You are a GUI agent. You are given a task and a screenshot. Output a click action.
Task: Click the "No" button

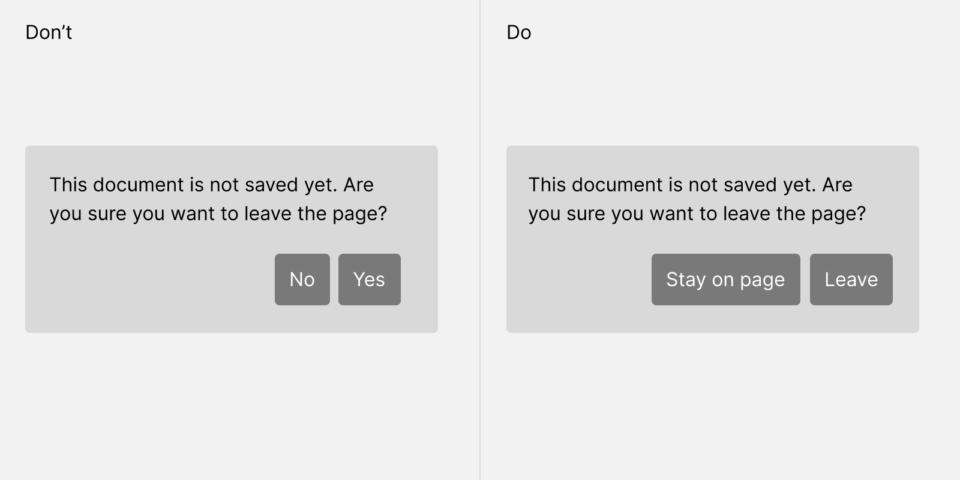point(302,279)
